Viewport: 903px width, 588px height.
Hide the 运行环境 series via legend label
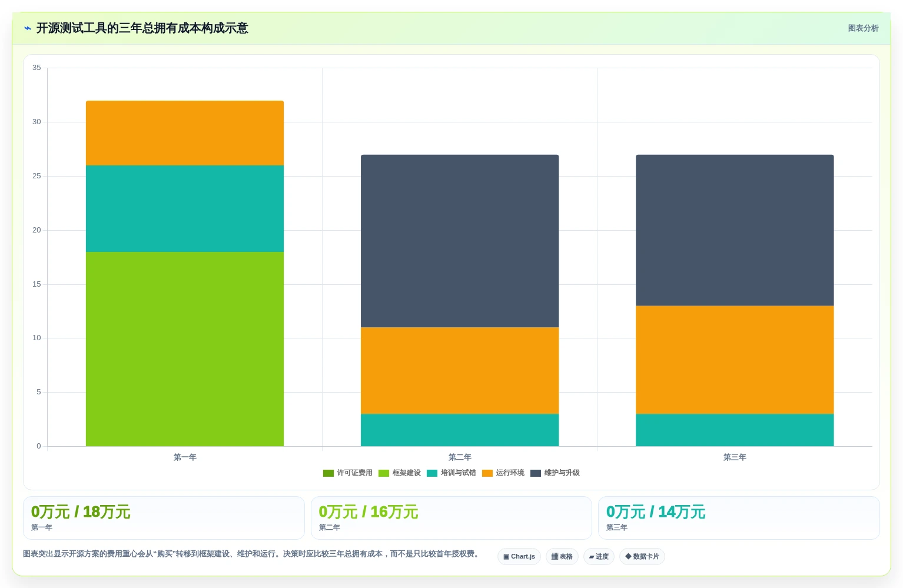tap(510, 473)
